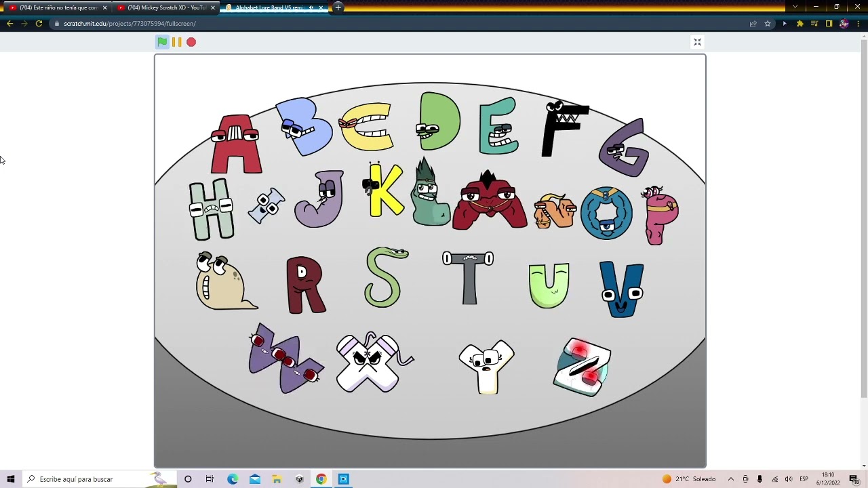Click the teal letter E character
This screenshot has width=868, height=488.
(x=498, y=126)
